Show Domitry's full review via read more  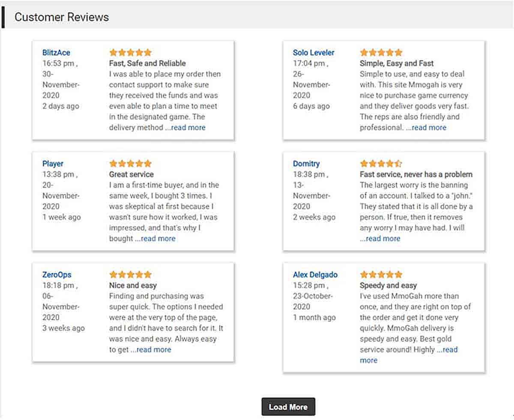(x=383, y=239)
